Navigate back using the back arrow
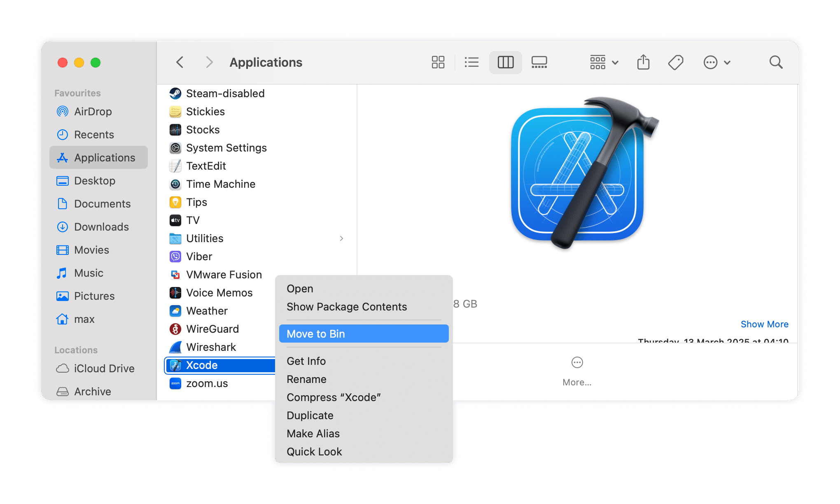Viewport: 840px width, 504px height. click(179, 62)
